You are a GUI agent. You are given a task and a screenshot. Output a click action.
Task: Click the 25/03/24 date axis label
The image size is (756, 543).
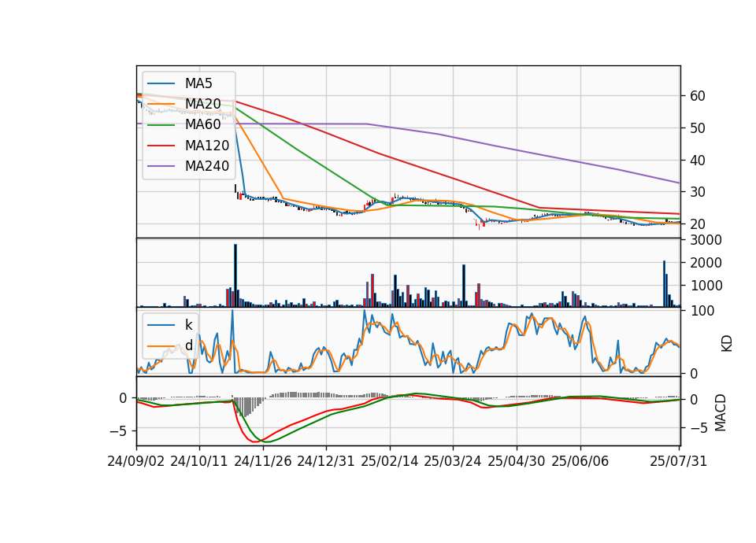click(x=453, y=461)
